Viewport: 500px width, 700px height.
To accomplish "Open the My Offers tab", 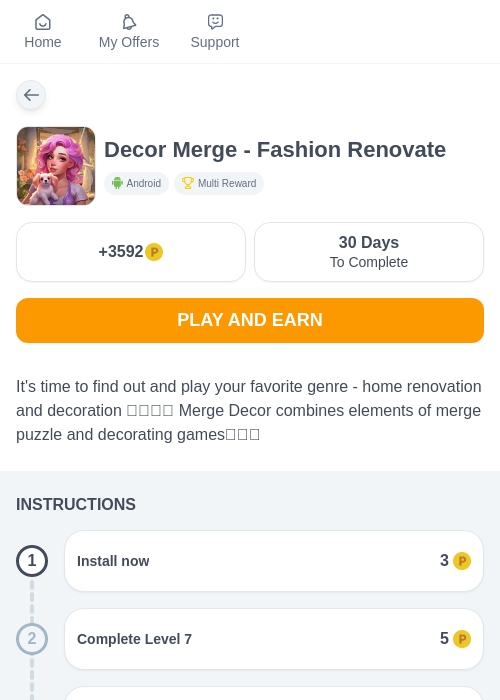I will coord(129,32).
